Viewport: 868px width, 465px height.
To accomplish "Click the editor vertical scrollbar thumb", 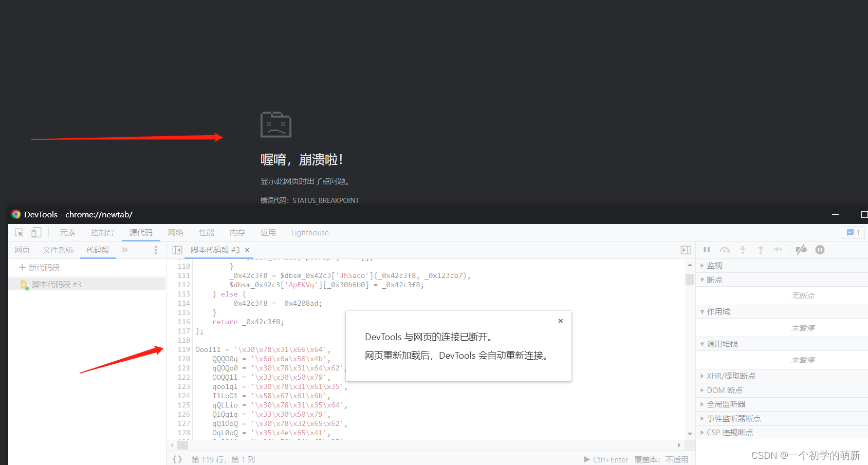I will coord(690,279).
